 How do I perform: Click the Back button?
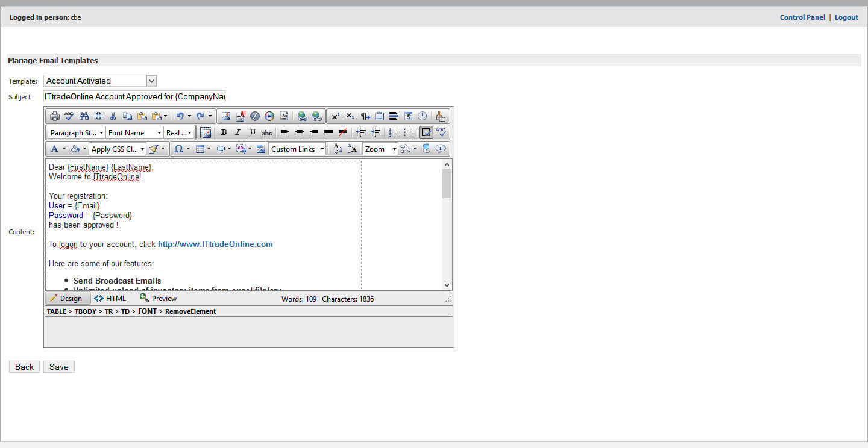click(24, 367)
